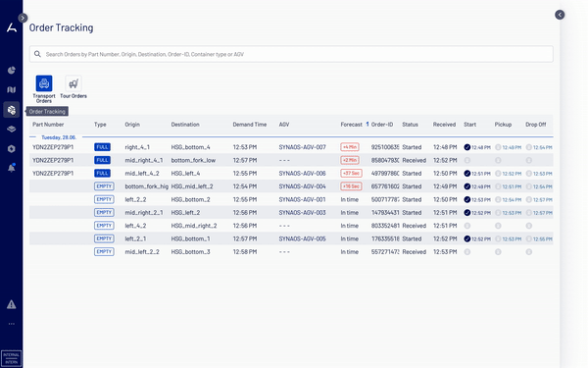Sort by Order-ID column header

[x=382, y=125]
